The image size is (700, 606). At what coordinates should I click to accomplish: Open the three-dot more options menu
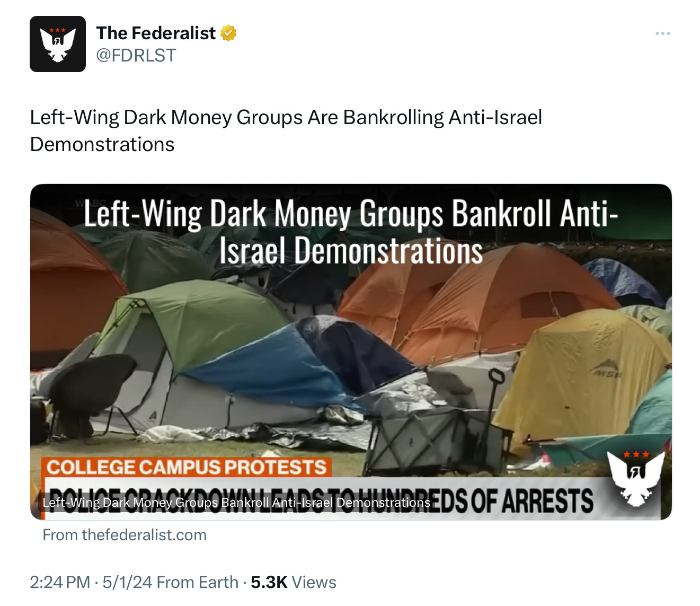[662, 33]
